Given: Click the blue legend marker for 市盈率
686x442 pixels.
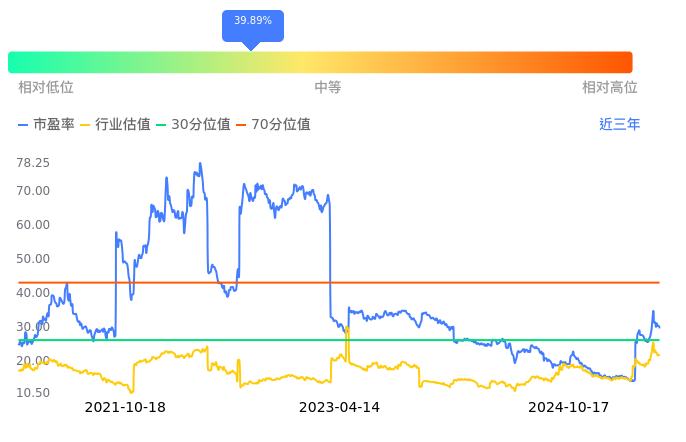Looking at the screenshot, I should tap(24, 125).
